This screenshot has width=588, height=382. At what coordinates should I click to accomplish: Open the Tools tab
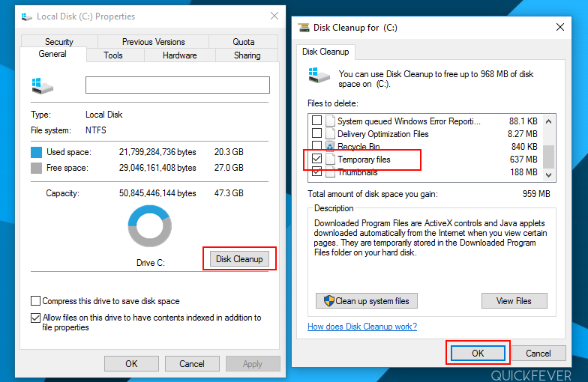tap(113, 55)
